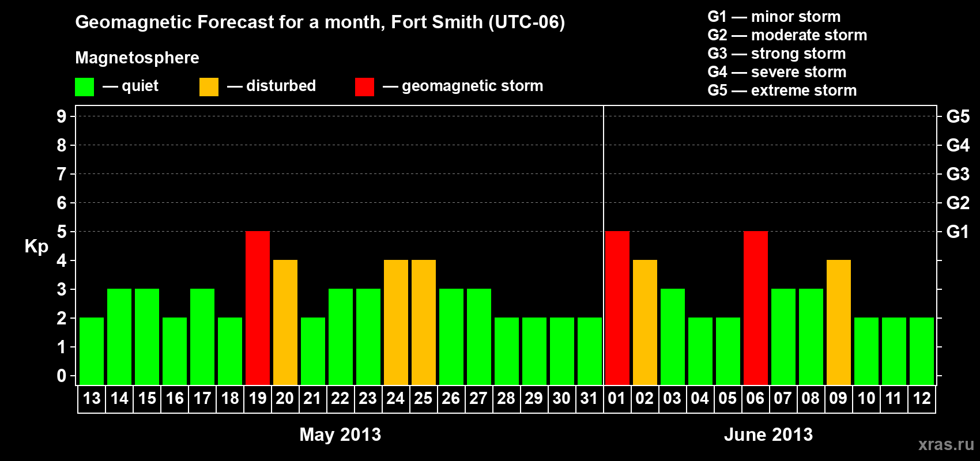The width and height of the screenshot is (980, 461).
Task: Click the G1 right-axis label
Action: (958, 232)
